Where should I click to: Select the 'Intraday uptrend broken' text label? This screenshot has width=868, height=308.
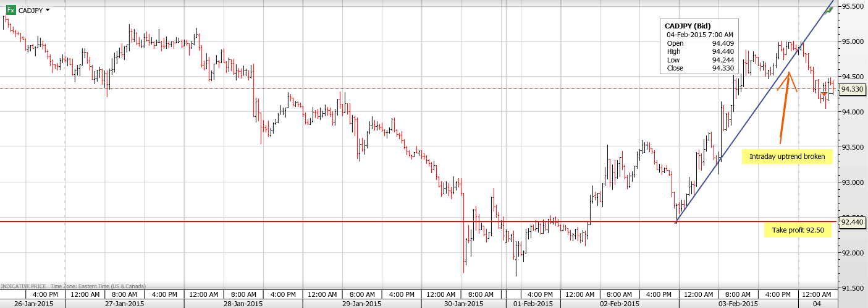[786, 157]
